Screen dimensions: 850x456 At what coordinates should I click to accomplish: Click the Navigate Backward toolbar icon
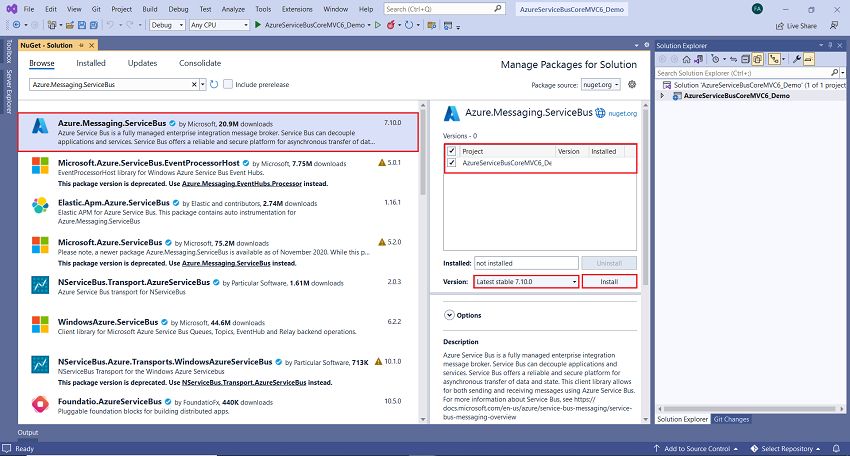pos(16,25)
